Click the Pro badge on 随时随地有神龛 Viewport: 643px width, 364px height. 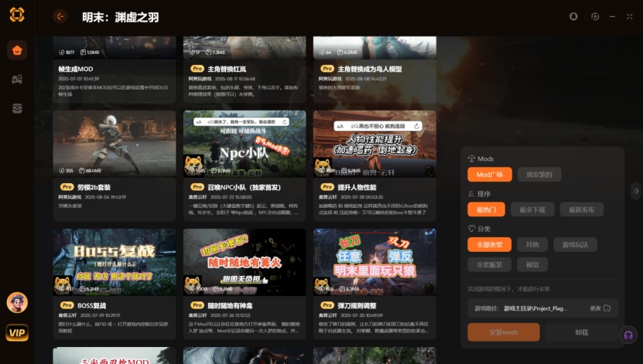tap(197, 305)
